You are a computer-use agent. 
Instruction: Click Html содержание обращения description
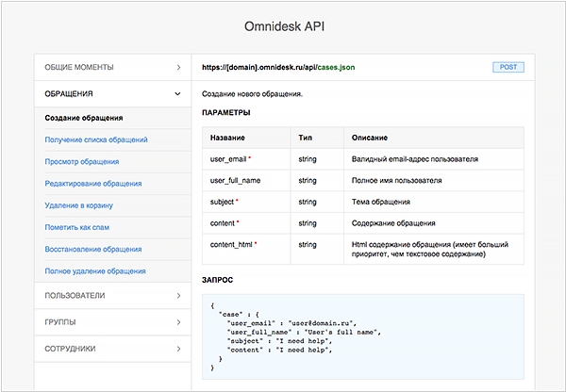[x=430, y=249]
